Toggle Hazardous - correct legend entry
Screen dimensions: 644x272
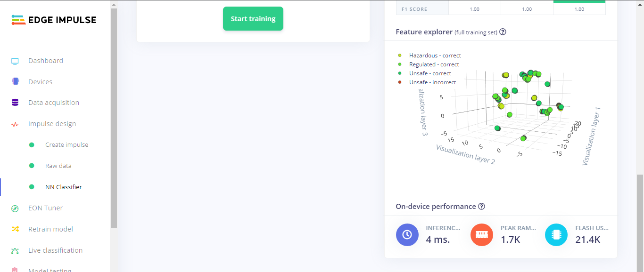point(435,56)
